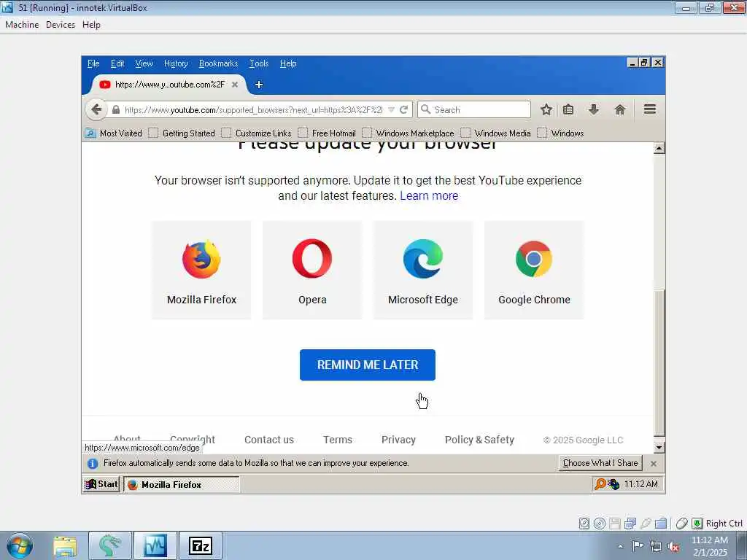Open the Firefox View menu

coord(144,63)
